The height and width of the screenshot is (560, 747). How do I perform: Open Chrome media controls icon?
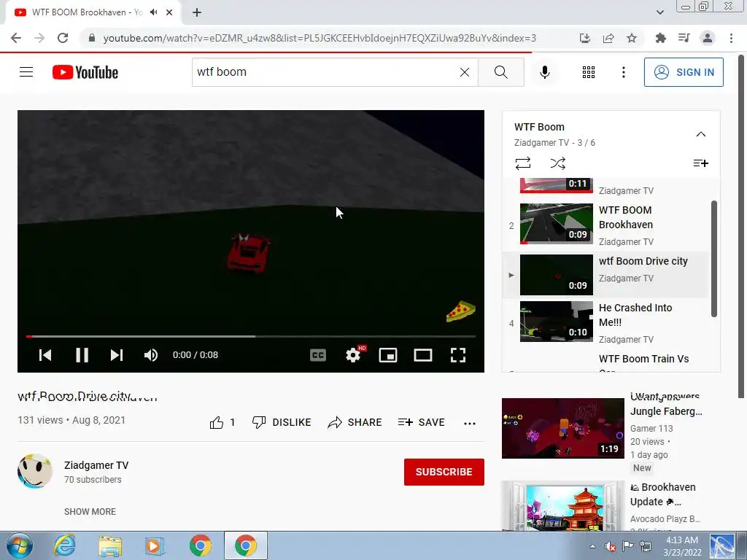[x=684, y=38]
